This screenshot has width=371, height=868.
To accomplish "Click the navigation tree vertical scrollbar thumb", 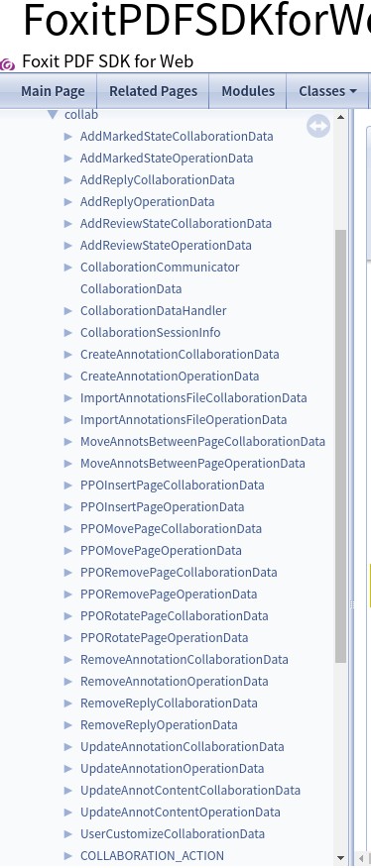I will (340, 446).
